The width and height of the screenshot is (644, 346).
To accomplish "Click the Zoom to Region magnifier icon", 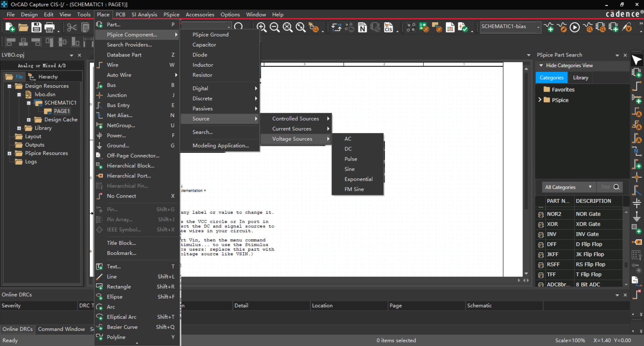I will click(x=288, y=27).
